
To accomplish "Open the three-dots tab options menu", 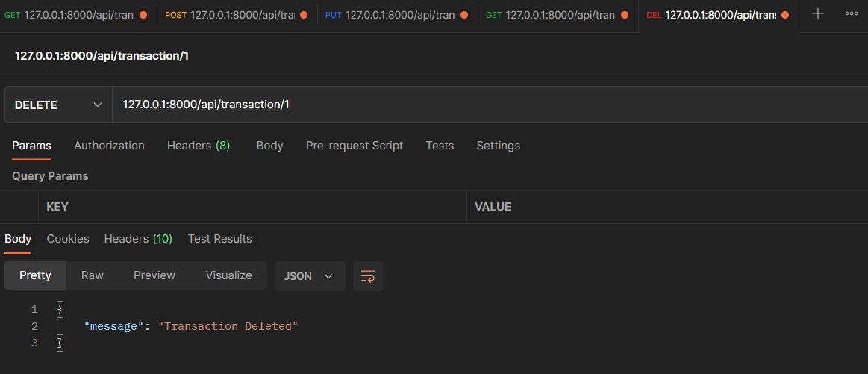I will 852,14.
